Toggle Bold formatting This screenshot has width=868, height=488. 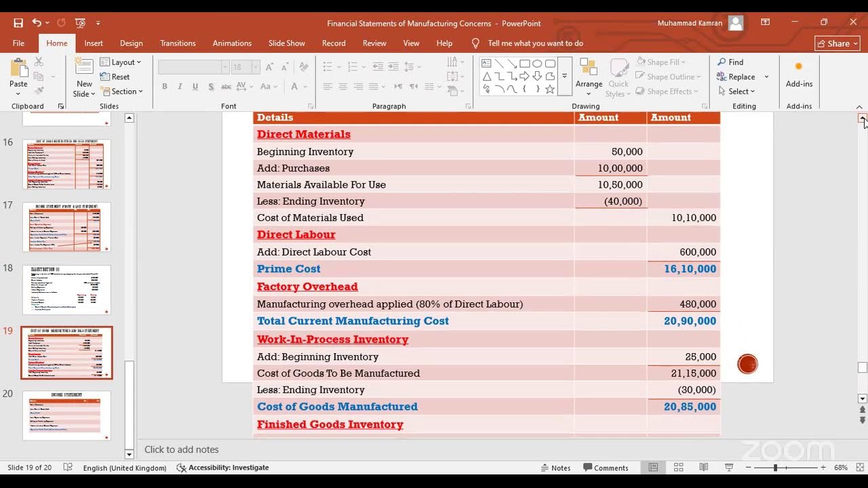coord(164,87)
